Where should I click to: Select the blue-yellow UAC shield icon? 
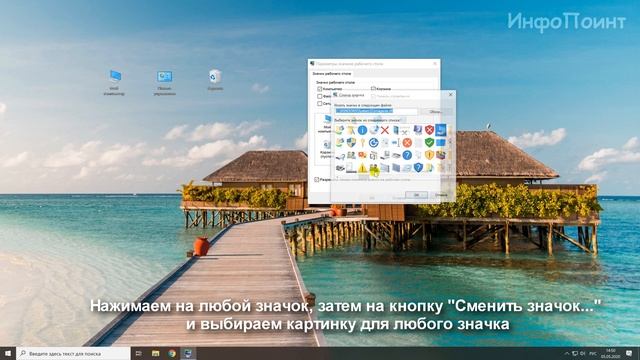pos(351,142)
